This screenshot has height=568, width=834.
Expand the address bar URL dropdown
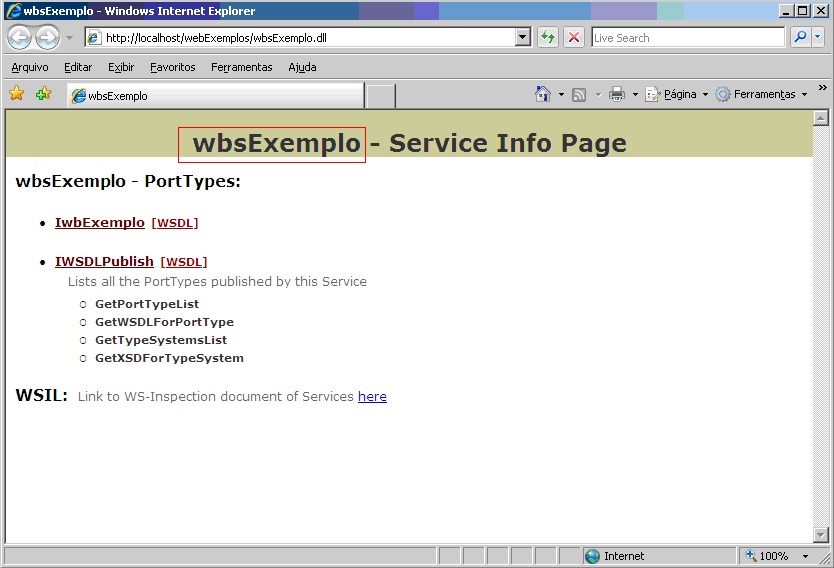[523, 38]
